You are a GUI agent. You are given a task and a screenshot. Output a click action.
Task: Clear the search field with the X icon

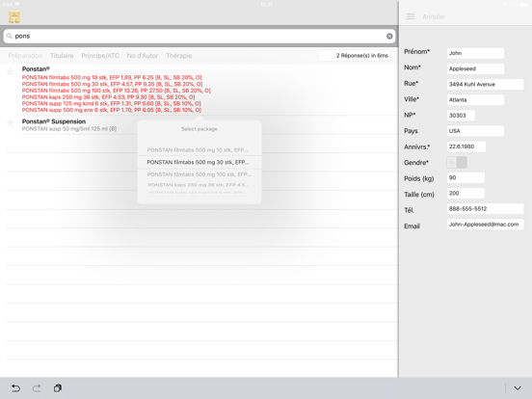pyautogui.click(x=389, y=36)
